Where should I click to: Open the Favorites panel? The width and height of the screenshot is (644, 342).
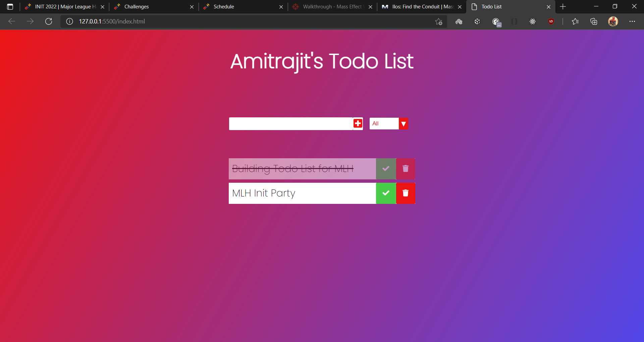point(575,21)
